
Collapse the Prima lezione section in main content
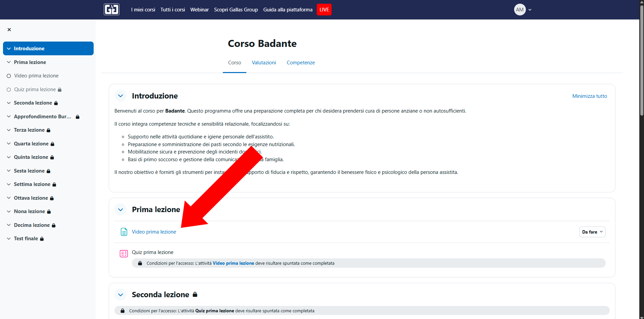(120, 210)
